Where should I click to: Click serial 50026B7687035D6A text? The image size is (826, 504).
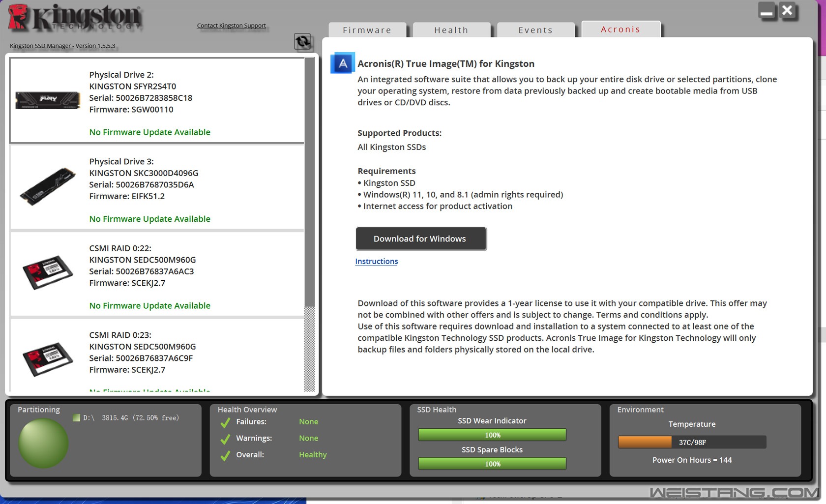click(x=142, y=185)
